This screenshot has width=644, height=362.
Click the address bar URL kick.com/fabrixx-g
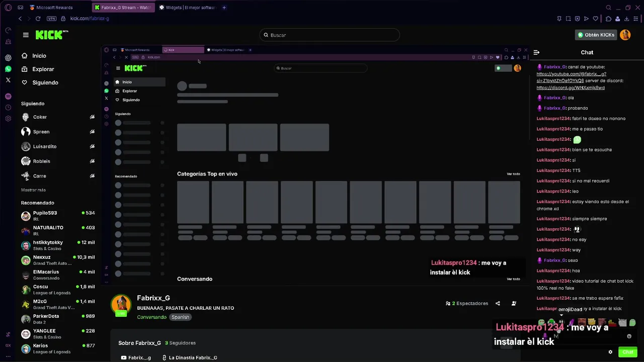click(x=90, y=19)
